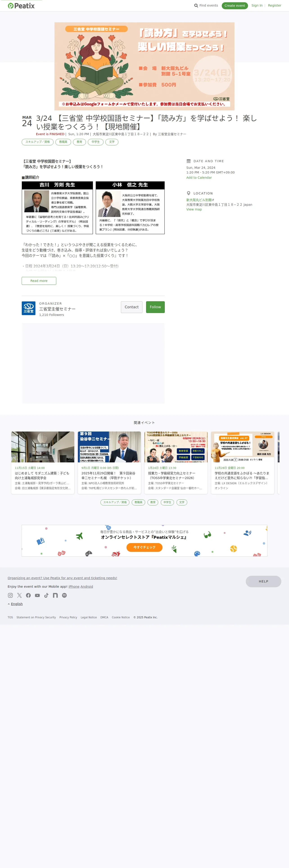The width and height of the screenshot is (289, 868).
Task: Open the Register link
Action: tap(275, 5)
